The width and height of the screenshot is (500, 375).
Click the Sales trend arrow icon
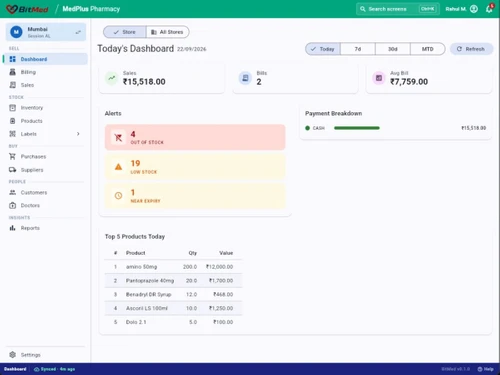(x=112, y=78)
